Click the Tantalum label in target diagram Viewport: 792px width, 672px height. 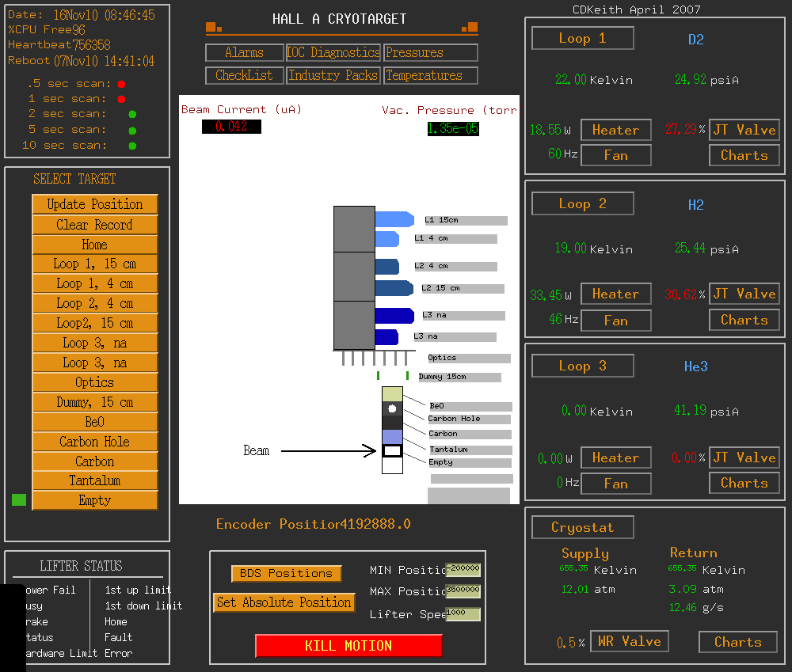click(x=470, y=450)
